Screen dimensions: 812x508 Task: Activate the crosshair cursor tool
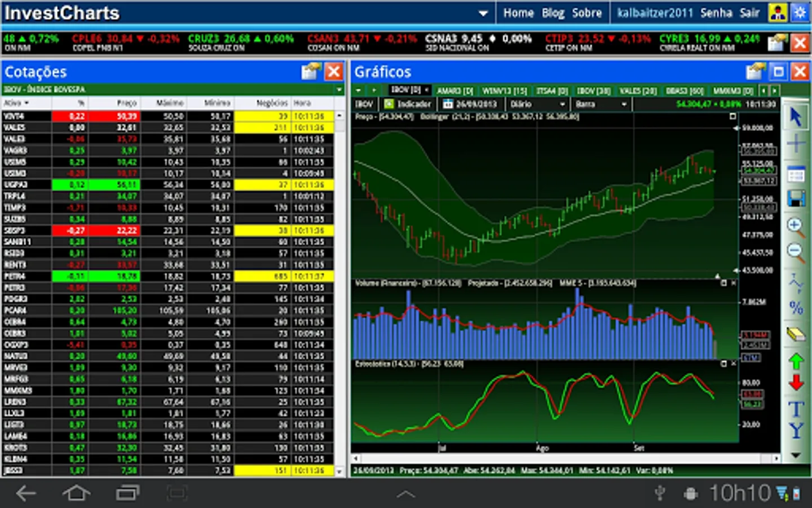pos(796,144)
